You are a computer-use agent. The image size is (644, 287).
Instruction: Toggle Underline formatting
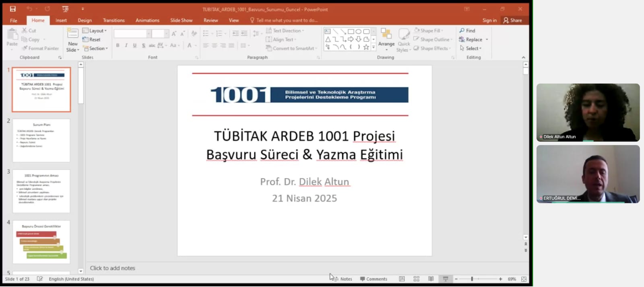[x=134, y=45]
